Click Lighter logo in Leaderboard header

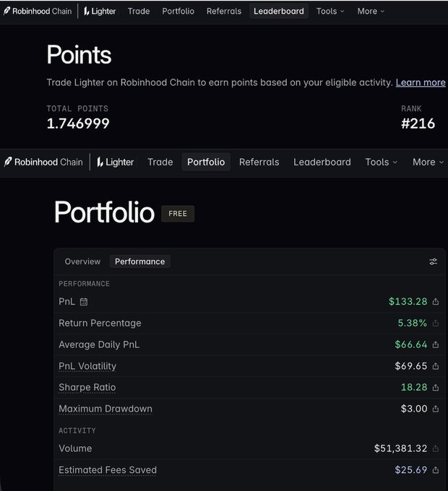(x=100, y=12)
